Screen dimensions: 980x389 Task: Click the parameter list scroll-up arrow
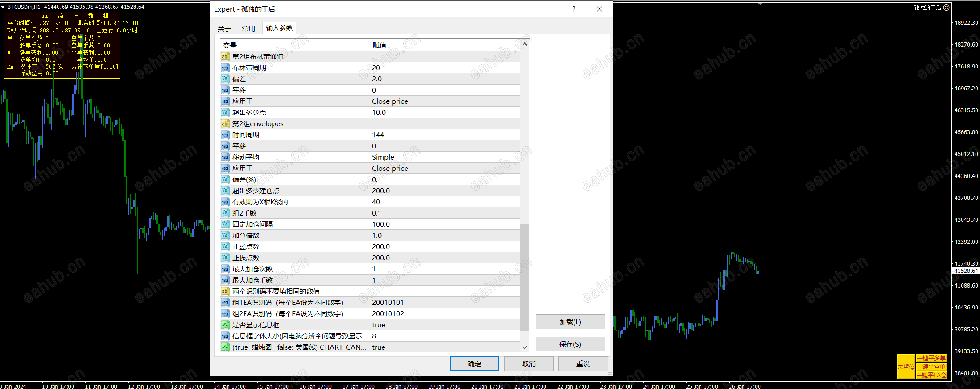525,44
